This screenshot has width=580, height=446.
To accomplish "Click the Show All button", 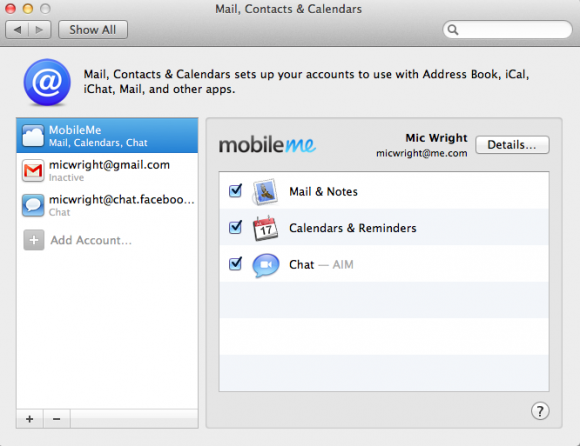I will [93, 30].
